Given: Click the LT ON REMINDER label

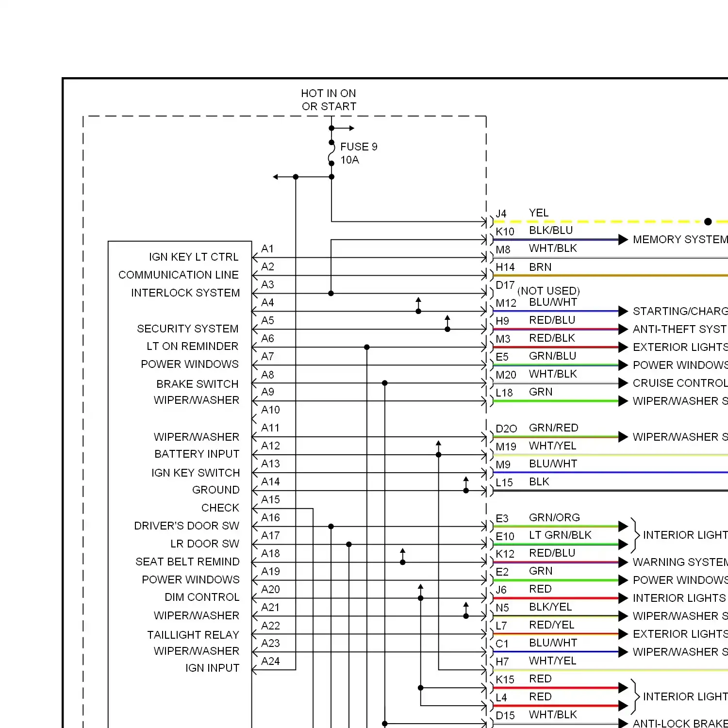Looking at the screenshot, I should (x=193, y=346).
